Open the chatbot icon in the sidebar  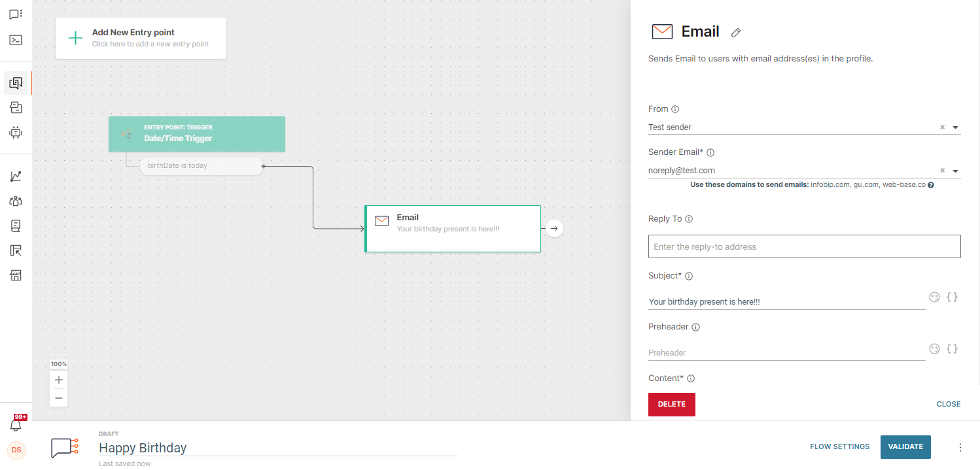click(16, 133)
